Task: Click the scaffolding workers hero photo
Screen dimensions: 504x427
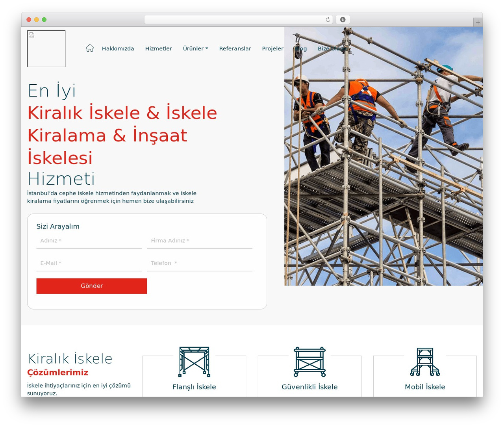Action: [x=384, y=156]
